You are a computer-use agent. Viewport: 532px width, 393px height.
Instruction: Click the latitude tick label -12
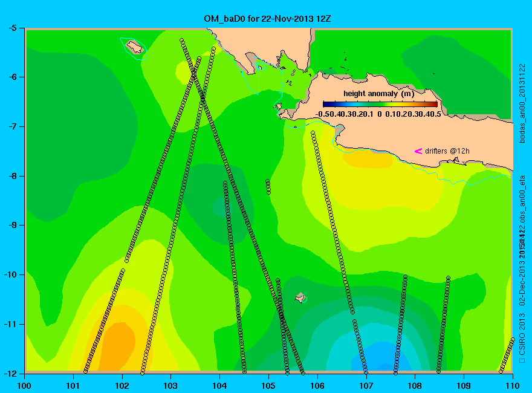coord(10,373)
